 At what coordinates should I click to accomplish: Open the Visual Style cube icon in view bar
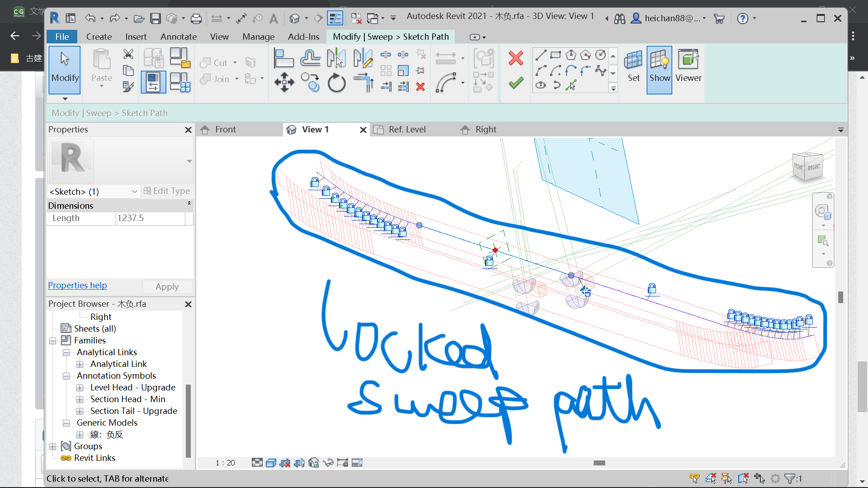(x=271, y=463)
